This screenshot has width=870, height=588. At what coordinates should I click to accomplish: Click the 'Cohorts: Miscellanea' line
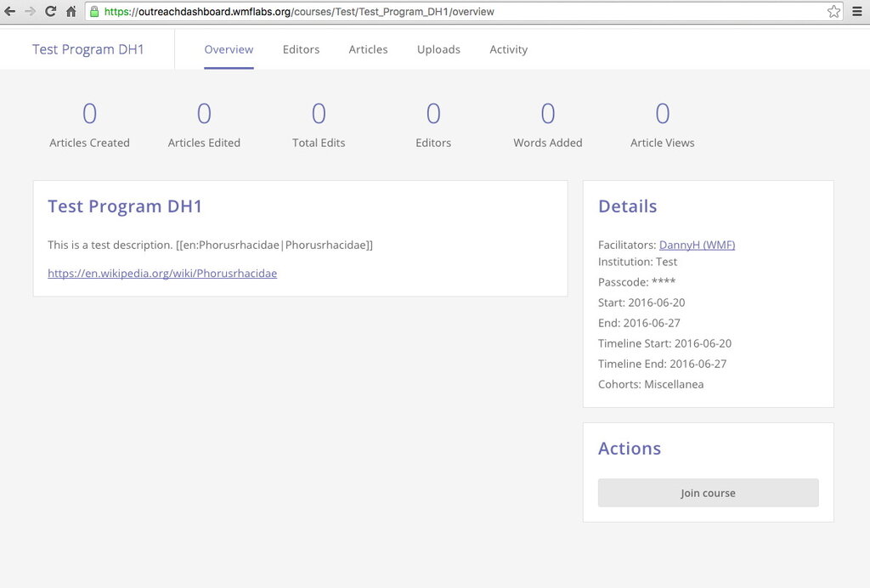click(651, 384)
